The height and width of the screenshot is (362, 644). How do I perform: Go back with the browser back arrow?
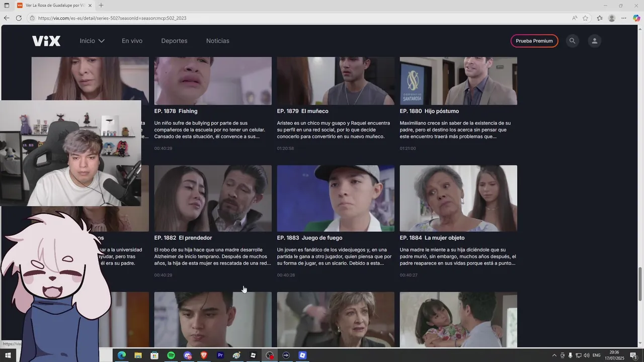[x=7, y=18]
